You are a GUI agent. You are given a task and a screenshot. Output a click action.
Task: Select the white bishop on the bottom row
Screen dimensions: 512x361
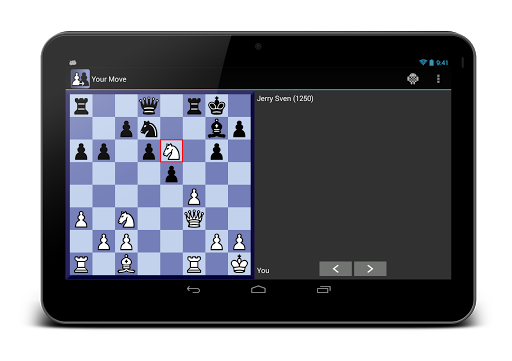126,264
